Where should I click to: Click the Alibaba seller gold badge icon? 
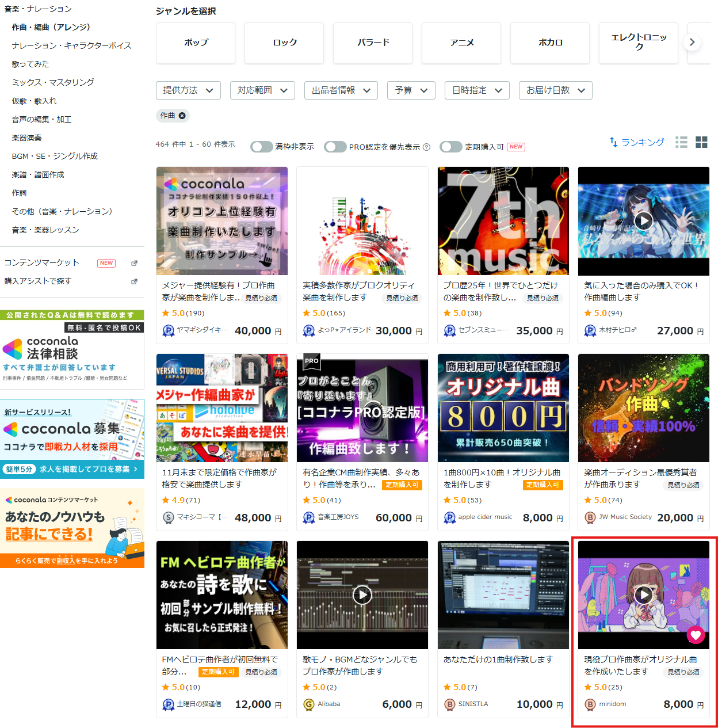pos(309,704)
